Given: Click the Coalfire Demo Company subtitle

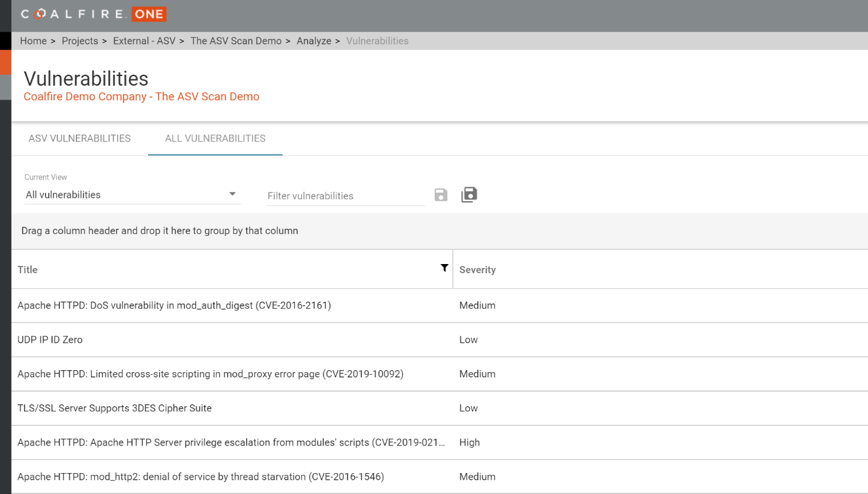Looking at the screenshot, I should point(142,96).
